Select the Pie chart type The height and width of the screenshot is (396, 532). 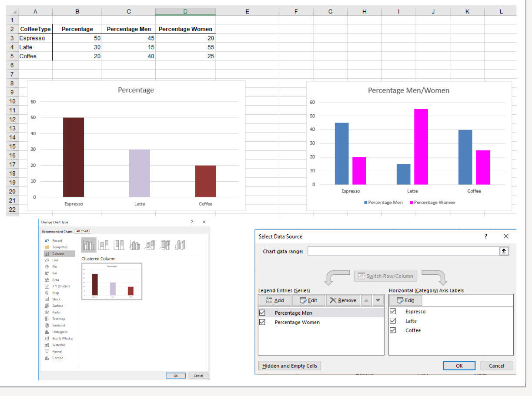[x=54, y=266]
